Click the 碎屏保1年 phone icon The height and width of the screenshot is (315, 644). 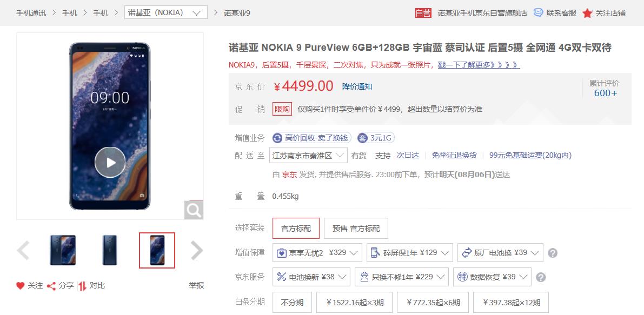pos(375,253)
